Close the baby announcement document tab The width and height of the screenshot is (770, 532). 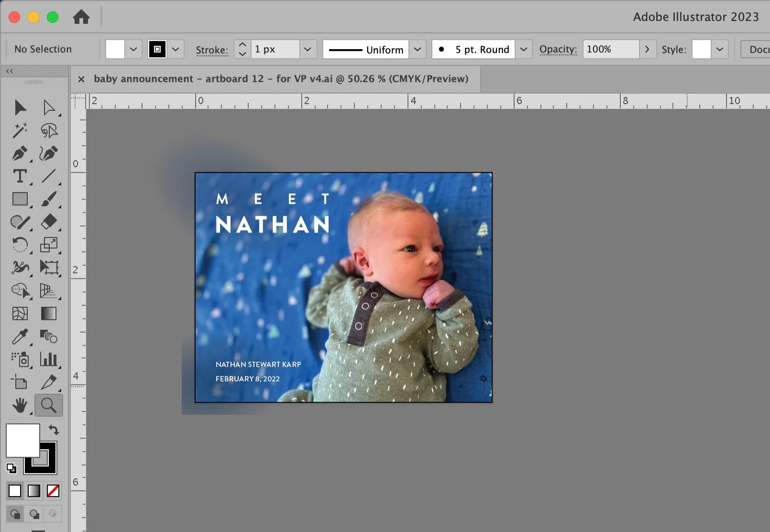pyautogui.click(x=81, y=79)
